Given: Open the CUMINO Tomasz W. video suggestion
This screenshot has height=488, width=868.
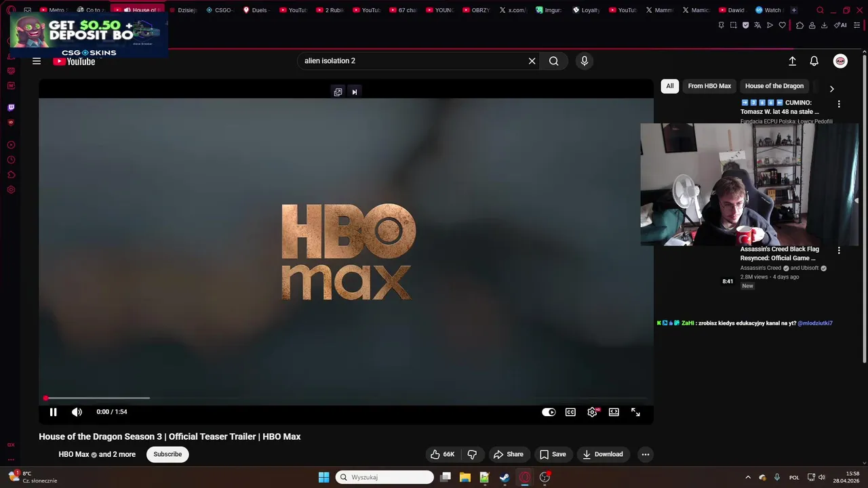Looking at the screenshot, I should [x=779, y=107].
